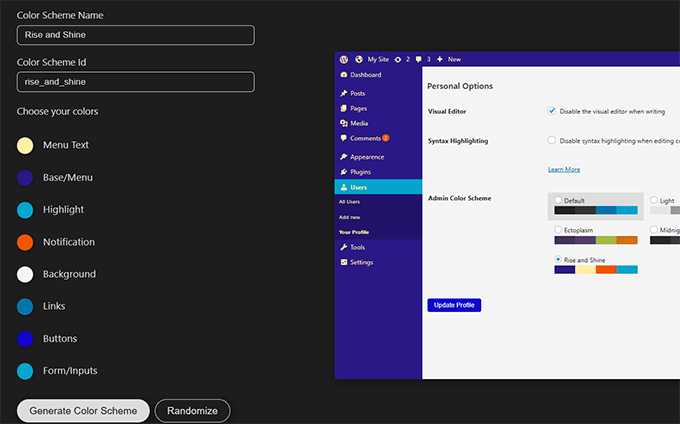The image size is (680, 424).
Task: Click the Comments bubble icon in sidebar
Action: [x=344, y=138]
